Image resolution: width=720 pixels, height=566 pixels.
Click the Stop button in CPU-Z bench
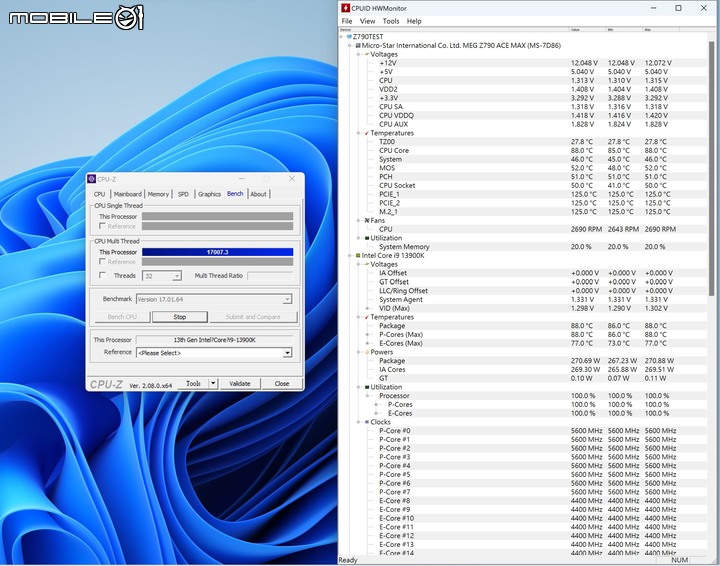click(180, 317)
